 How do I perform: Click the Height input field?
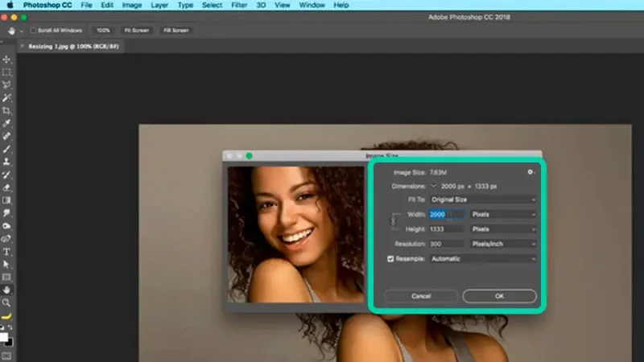pos(448,229)
